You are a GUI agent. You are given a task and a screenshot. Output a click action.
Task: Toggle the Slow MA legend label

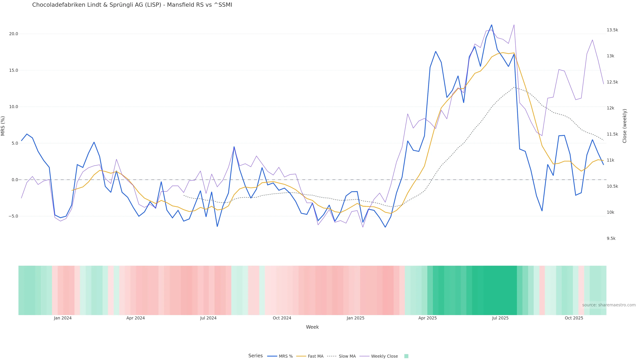(x=347, y=356)
